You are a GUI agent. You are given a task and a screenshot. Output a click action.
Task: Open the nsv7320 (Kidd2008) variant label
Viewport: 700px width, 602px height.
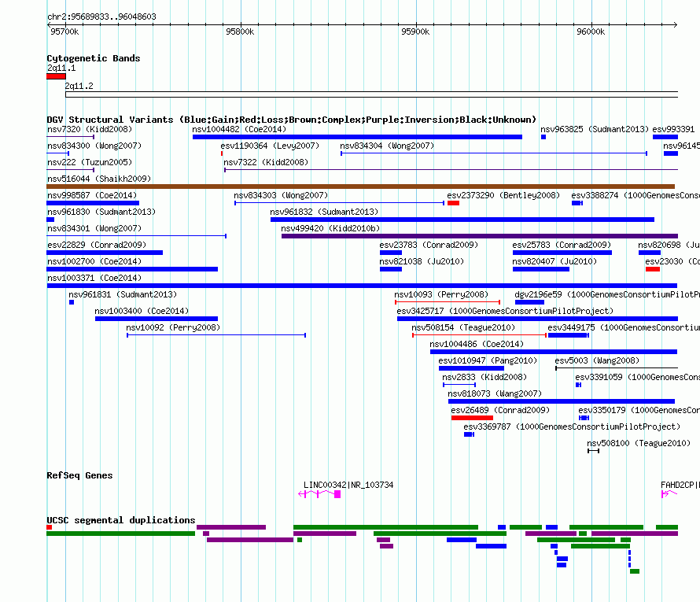point(90,129)
